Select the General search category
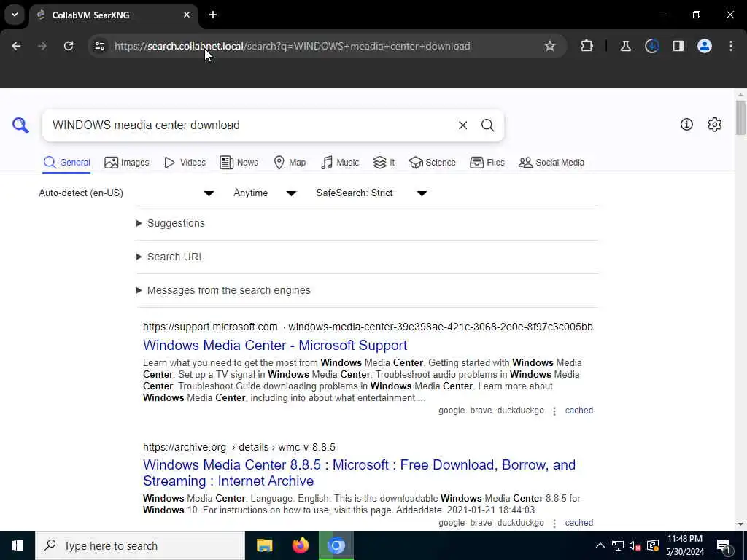 click(66, 163)
